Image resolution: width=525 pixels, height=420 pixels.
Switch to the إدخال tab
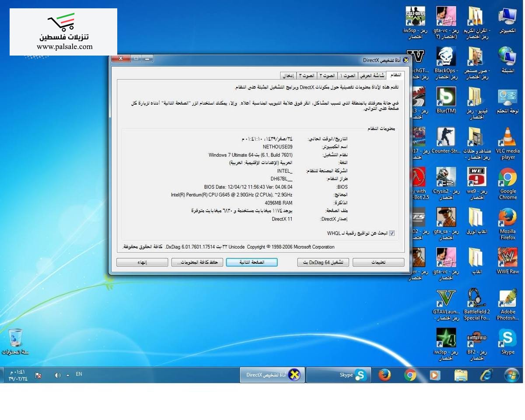288,76
